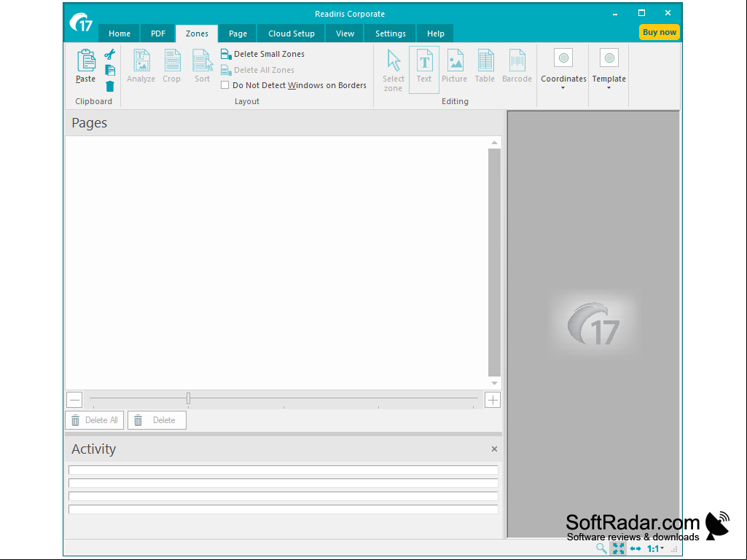Open the Coordinates dropdown

[563, 69]
